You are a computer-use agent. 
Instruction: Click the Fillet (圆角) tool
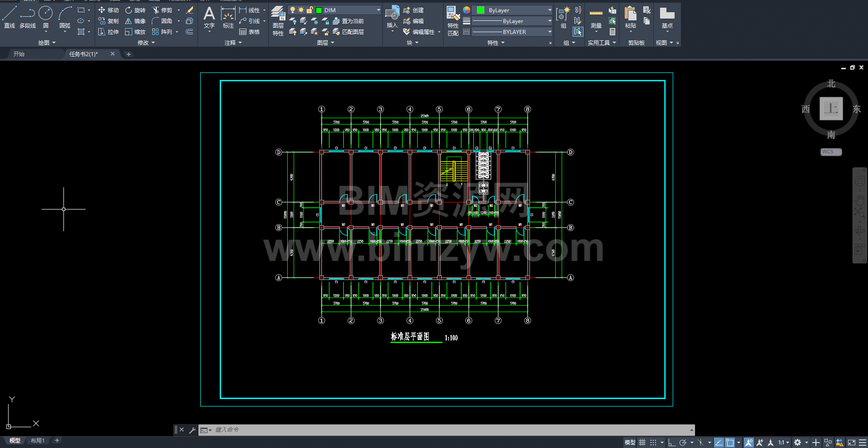[x=162, y=21]
